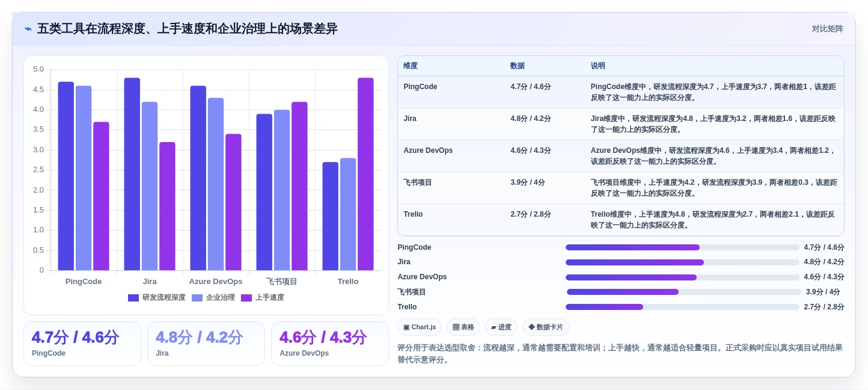Click the 数据卡片 tag

[546, 327]
